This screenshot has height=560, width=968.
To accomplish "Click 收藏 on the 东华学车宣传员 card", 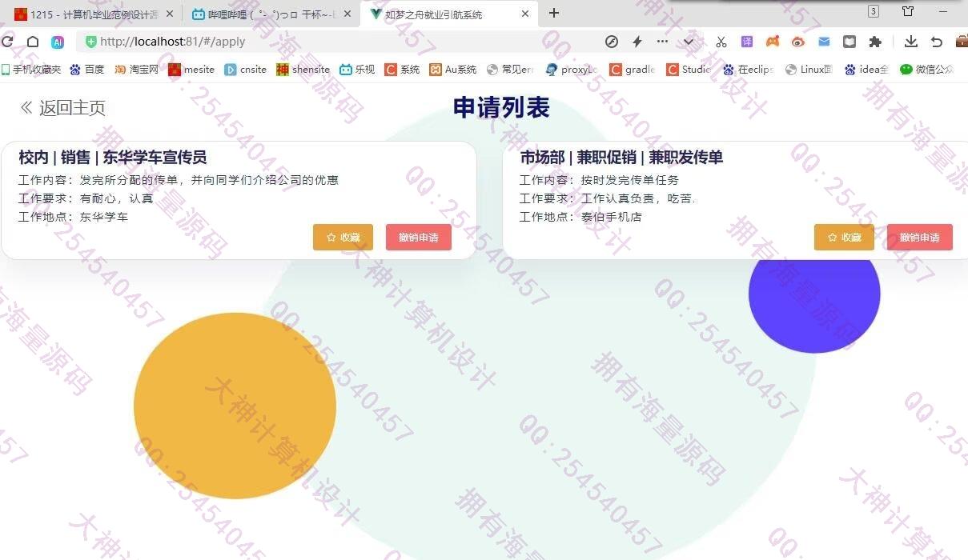I will (x=343, y=238).
